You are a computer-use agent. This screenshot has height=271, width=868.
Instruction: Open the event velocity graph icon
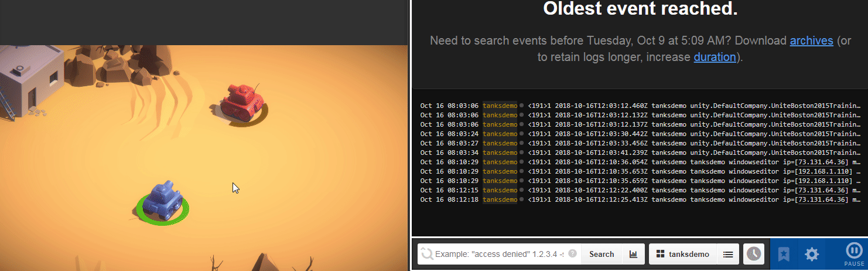point(633,254)
